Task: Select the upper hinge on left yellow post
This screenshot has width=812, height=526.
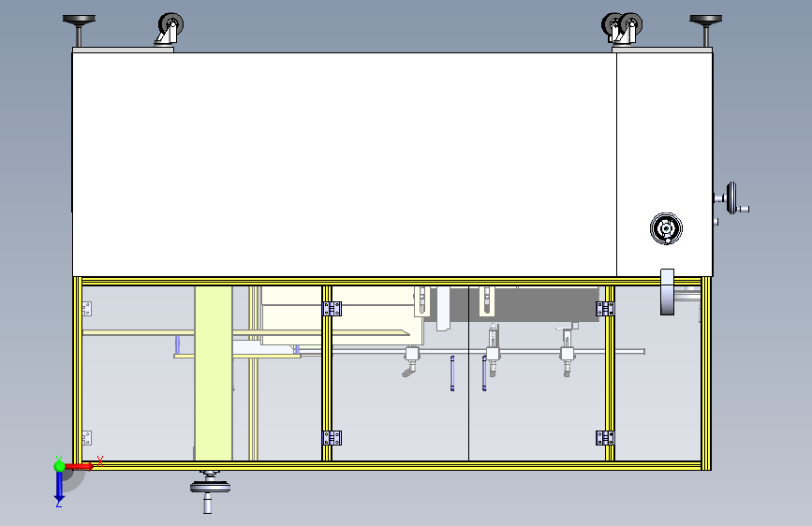Action: point(332,309)
